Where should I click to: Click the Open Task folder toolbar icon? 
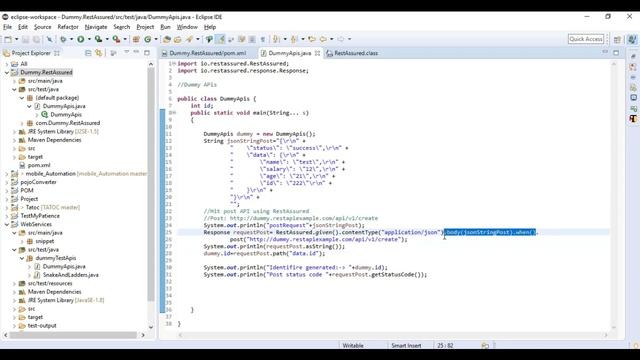(178, 39)
